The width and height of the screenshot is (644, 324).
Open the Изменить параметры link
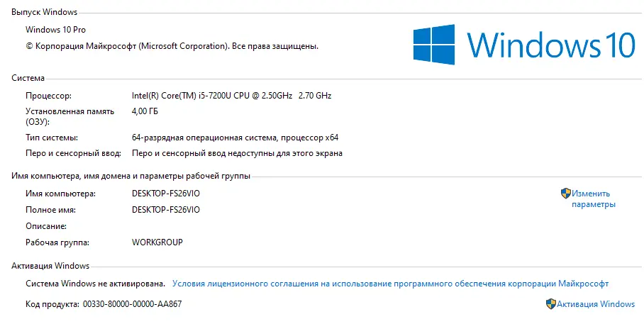(x=594, y=199)
